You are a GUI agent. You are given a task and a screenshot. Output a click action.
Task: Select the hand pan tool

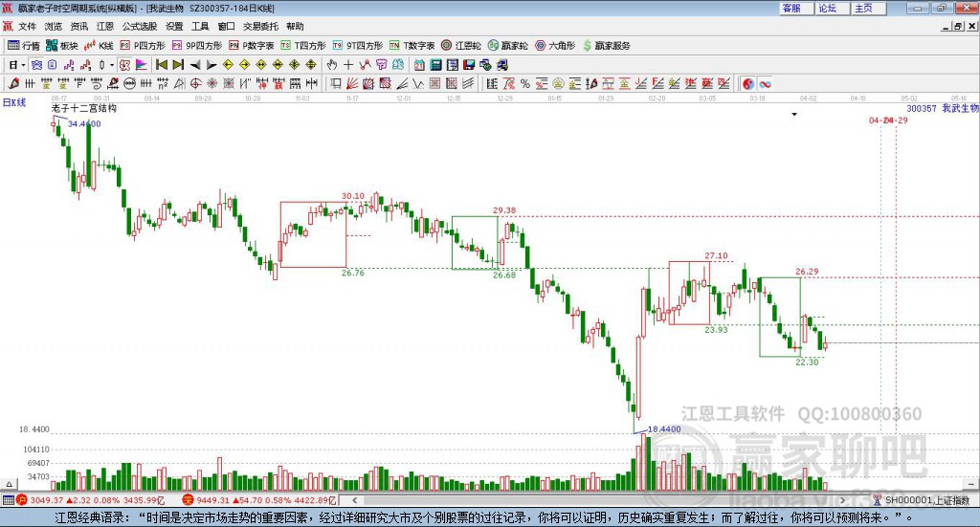[332, 64]
